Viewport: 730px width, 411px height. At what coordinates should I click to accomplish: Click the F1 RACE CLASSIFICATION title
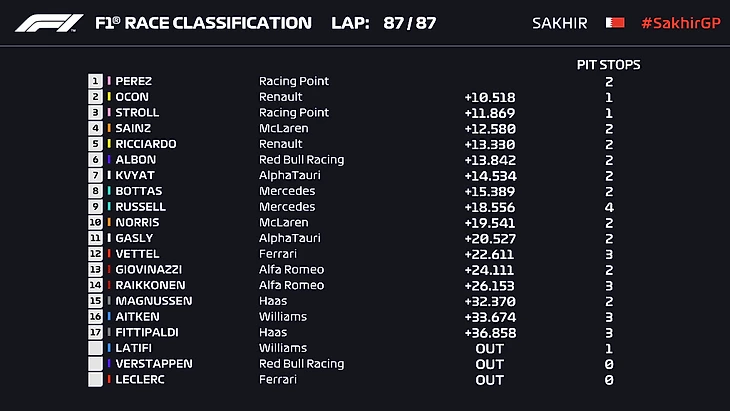point(202,22)
